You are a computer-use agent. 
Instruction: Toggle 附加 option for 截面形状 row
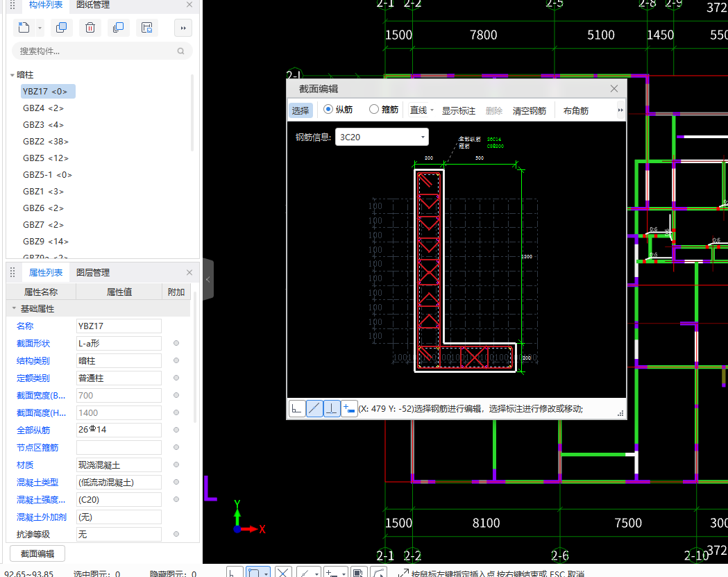coord(176,343)
